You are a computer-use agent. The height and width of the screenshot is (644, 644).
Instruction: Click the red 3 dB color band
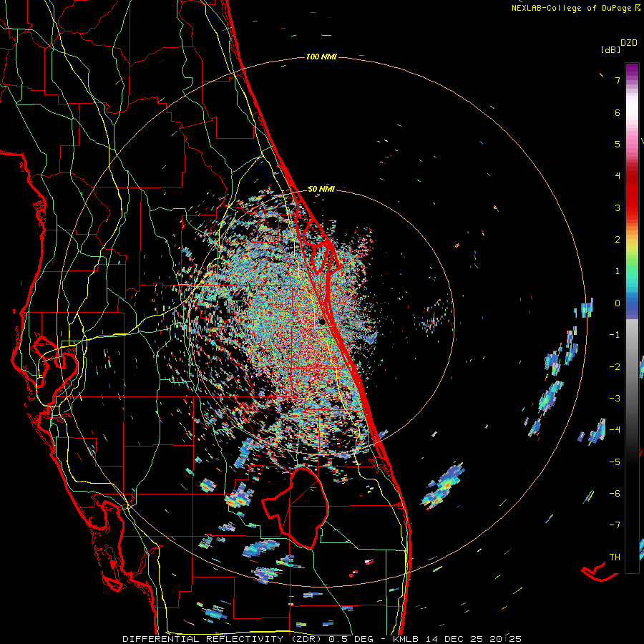pyautogui.click(x=632, y=203)
